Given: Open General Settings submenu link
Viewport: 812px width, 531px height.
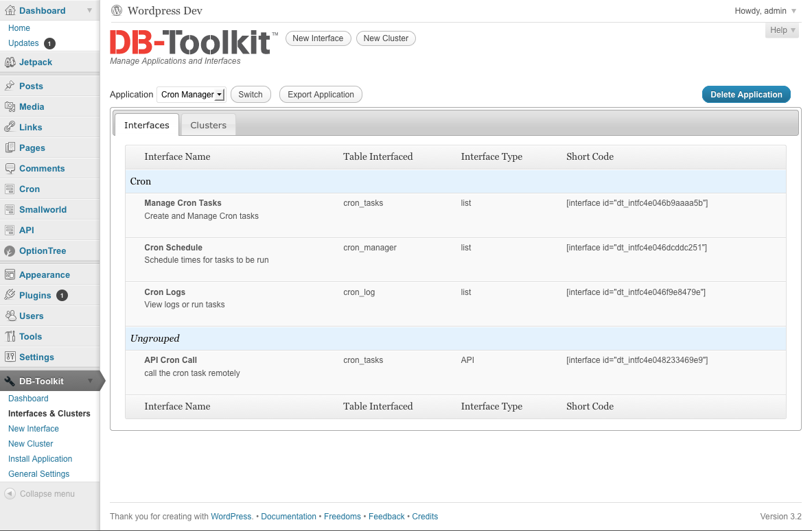Looking at the screenshot, I should click(39, 473).
